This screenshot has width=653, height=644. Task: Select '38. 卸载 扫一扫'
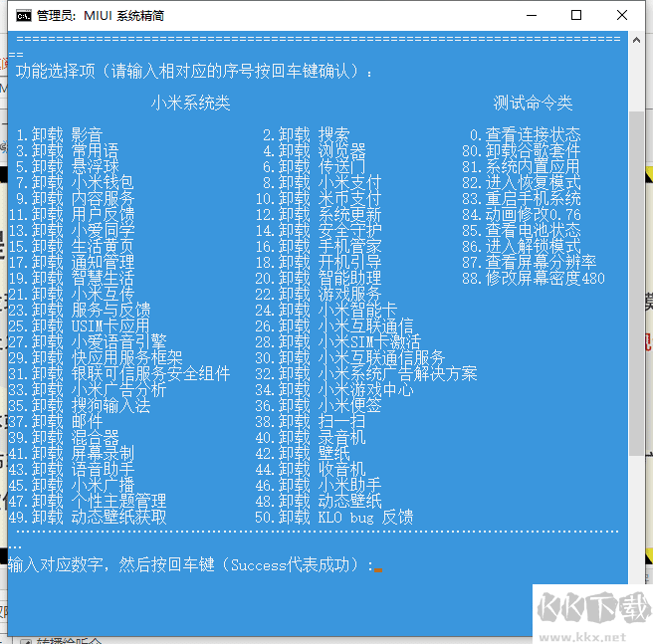(311, 422)
